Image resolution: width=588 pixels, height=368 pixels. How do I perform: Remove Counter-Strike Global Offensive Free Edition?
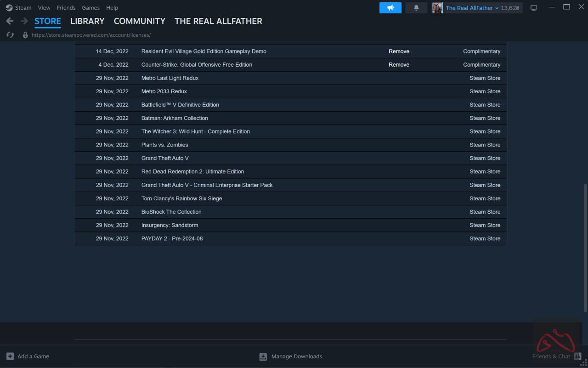click(x=399, y=65)
